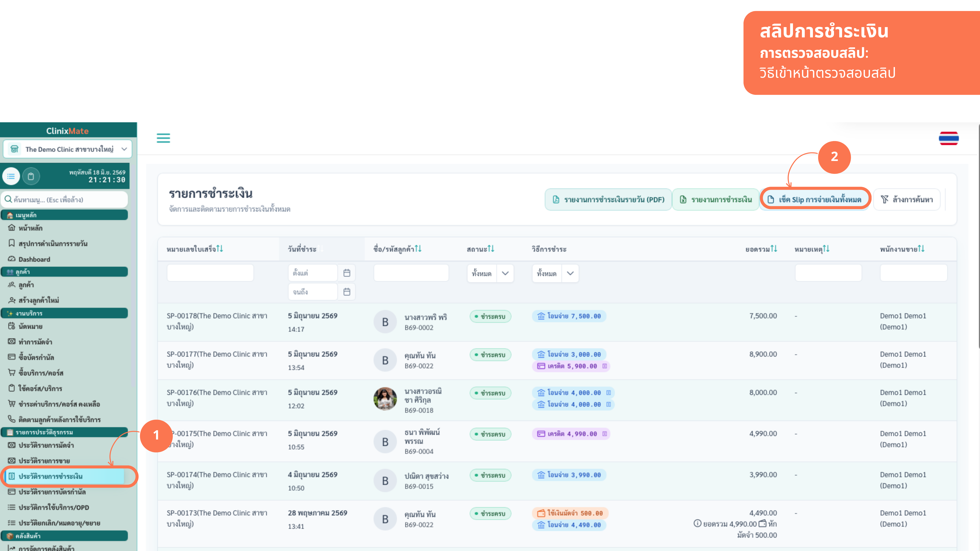Sort by ชื่อ/รหัสลูกค้า column arrows
This screenshot has width=980, height=551.
coord(418,249)
